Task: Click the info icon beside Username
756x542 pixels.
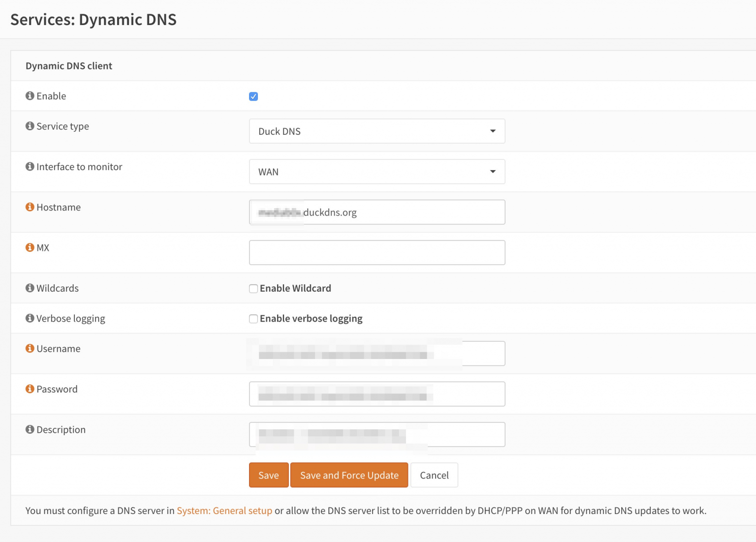Action: (30, 349)
